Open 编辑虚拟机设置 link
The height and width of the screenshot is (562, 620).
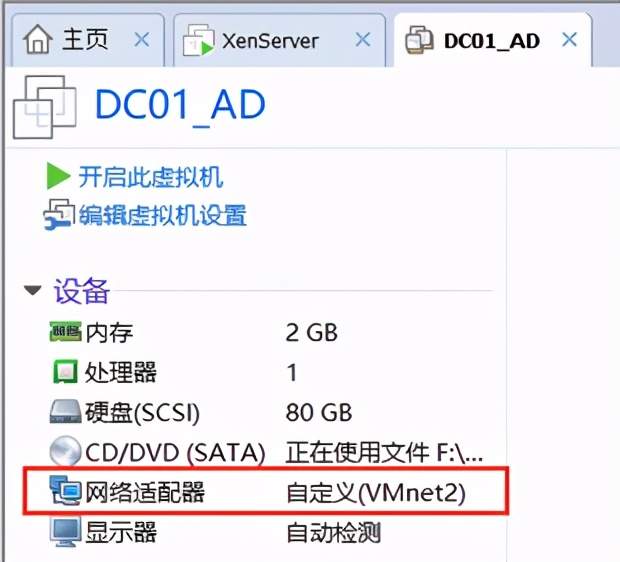pyautogui.click(x=163, y=215)
